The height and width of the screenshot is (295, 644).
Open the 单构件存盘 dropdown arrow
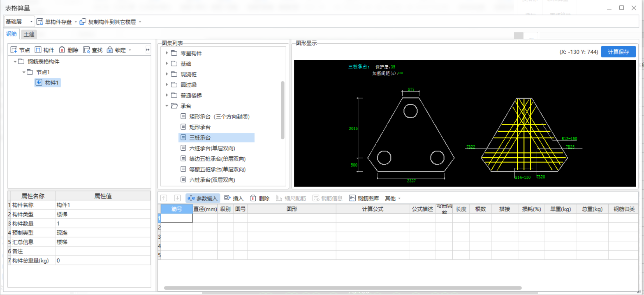click(x=76, y=22)
